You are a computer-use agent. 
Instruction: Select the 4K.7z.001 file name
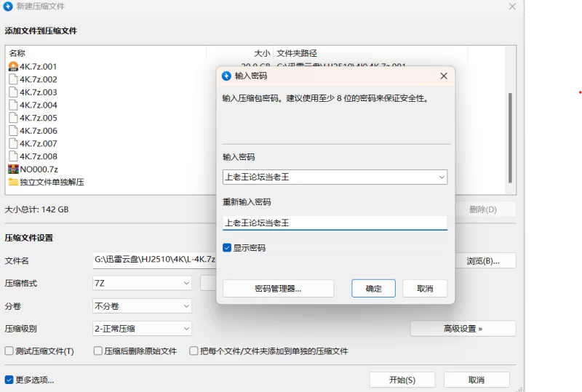pyautogui.click(x=39, y=66)
